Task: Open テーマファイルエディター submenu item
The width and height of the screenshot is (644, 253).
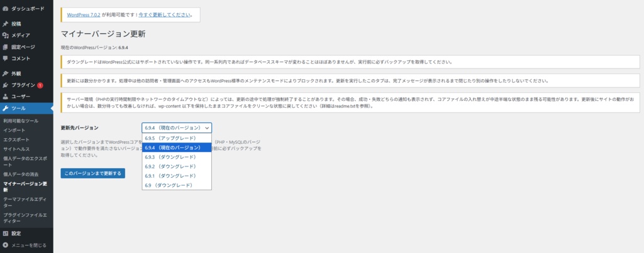Action: [x=25, y=202]
